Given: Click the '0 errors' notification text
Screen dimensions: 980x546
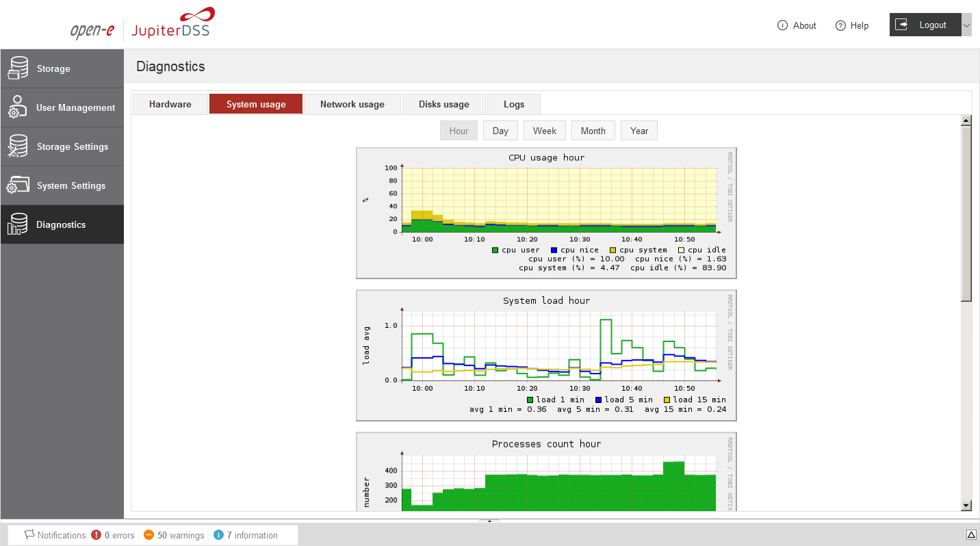Looking at the screenshot, I should [x=120, y=535].
